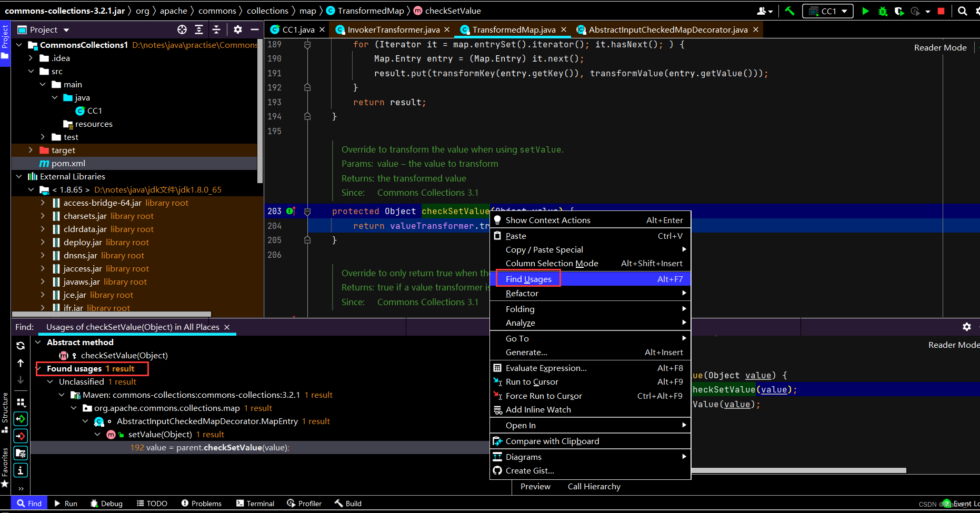
Task: Choose Column Selection Mode
Action: (x=590, y=263)
